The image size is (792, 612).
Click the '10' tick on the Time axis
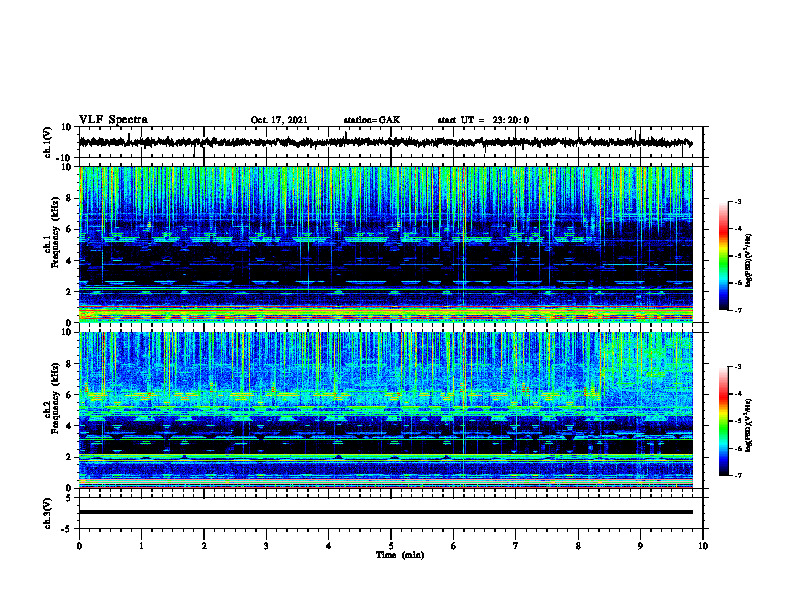(x=703, y=546)
